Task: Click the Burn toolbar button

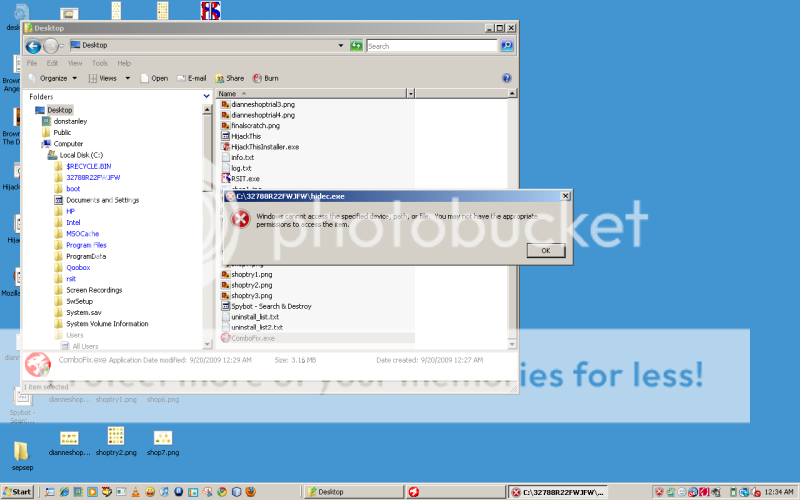Action: click(265, 78)
